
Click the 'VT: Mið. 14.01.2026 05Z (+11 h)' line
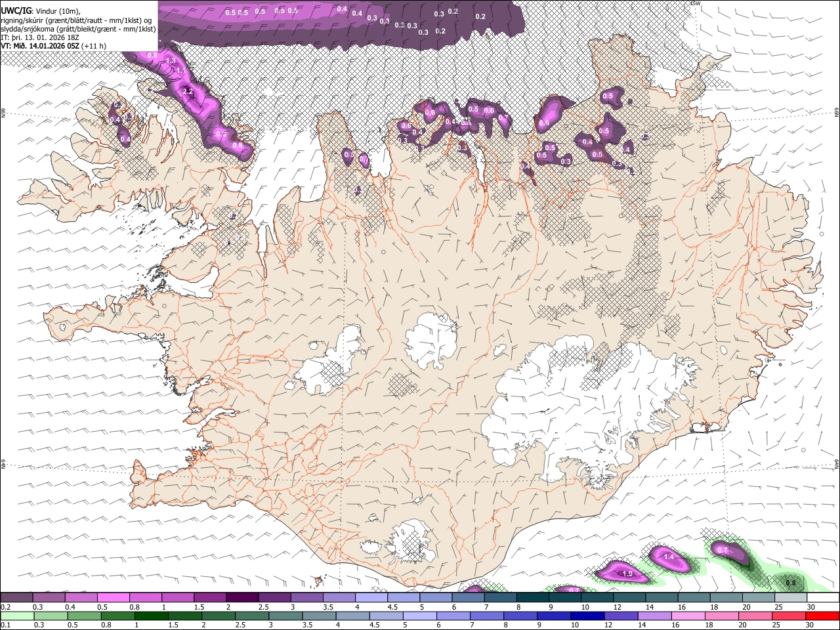pyautogui.click(x=54, y=46)
